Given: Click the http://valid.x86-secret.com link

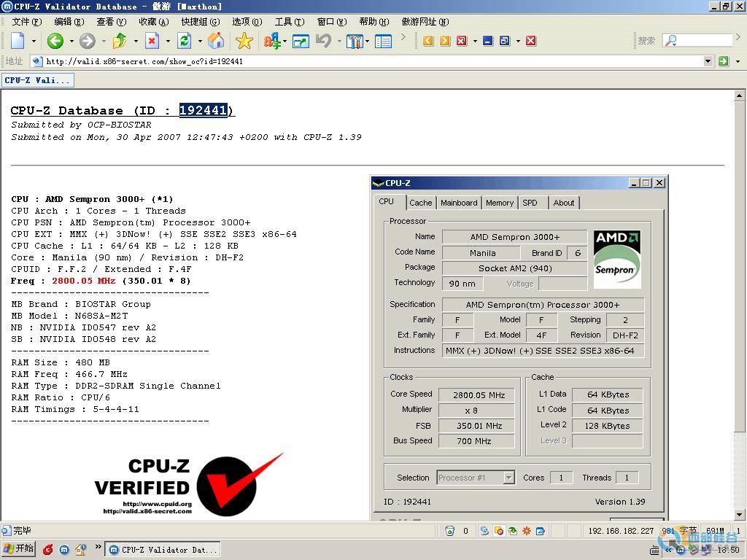Looking at the screenshot, I should [147, 511].
